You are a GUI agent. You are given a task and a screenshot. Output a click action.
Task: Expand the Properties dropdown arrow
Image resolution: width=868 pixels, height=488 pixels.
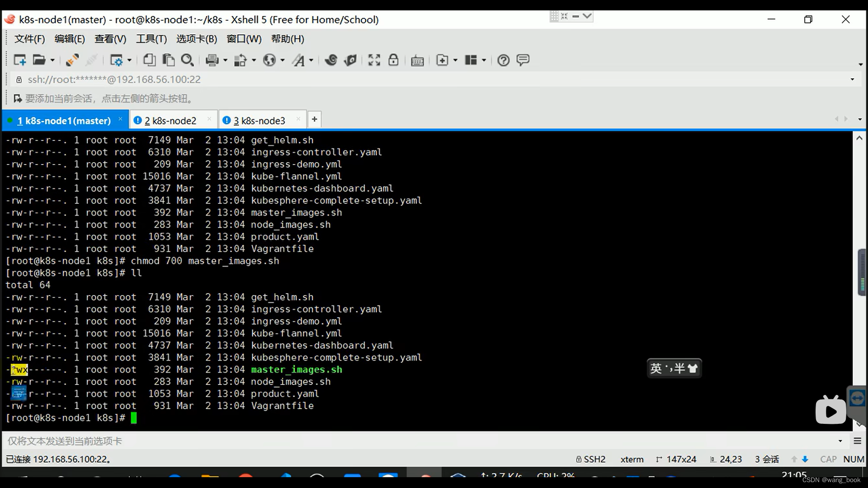pos(129,60)
